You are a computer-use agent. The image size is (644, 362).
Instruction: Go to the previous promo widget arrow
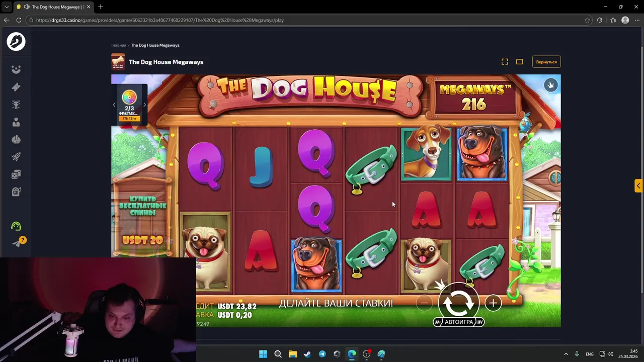pos(114,105)
